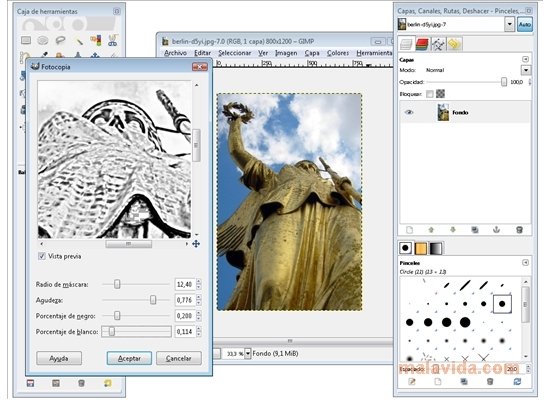
Task: Click delete saved options trash icon in toolbox
Action: coord(81,383)
